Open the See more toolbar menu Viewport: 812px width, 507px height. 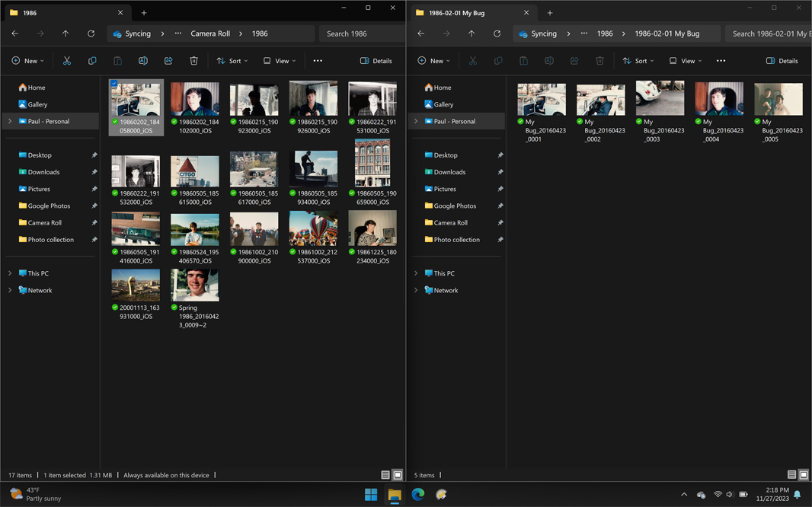click(318, 60)
